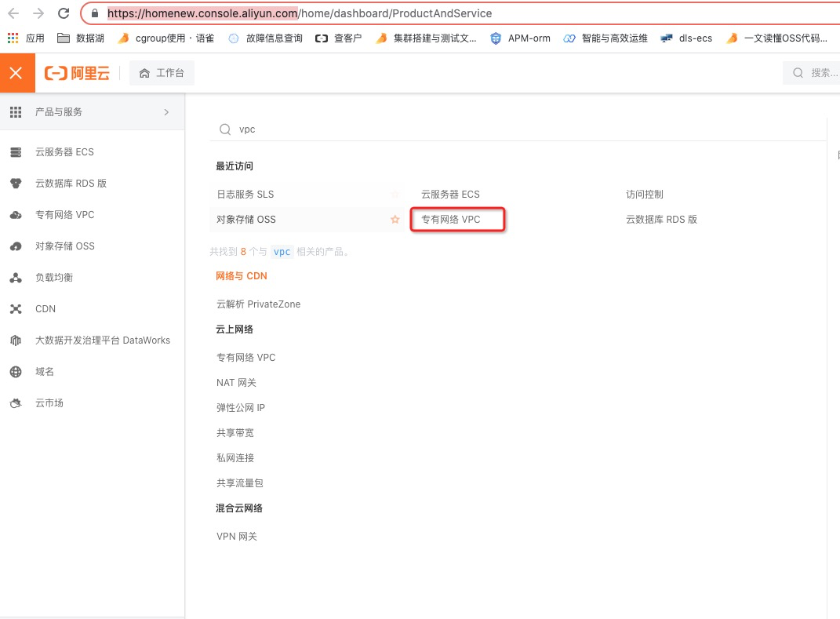
Task: Select the 网络与 CDN category
Action: (241, 275)
